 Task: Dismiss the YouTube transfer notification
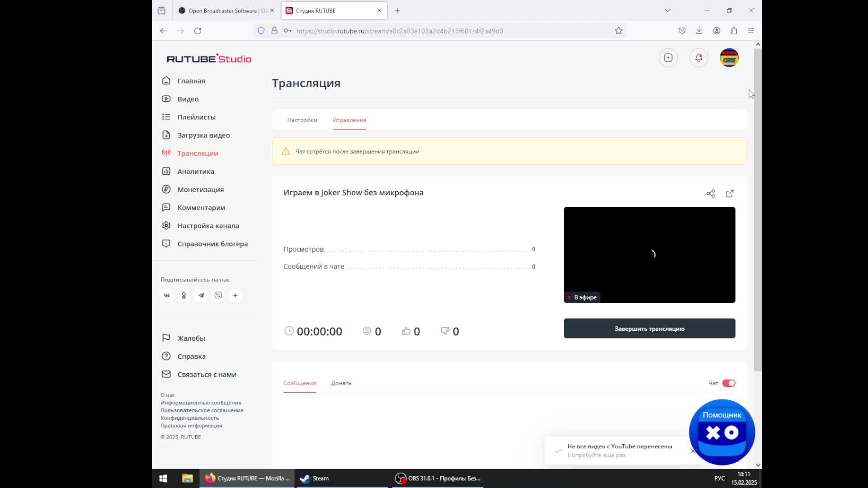[693, 450]
